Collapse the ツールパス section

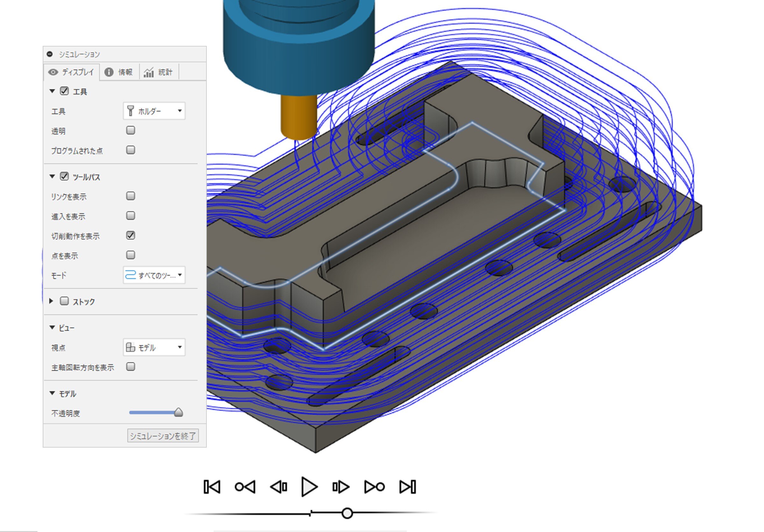tap(52, 177)
